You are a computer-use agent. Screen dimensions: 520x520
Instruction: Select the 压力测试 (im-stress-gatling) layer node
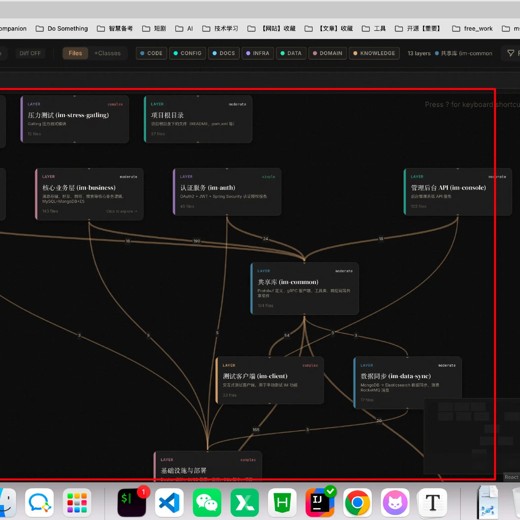point(75,119)
